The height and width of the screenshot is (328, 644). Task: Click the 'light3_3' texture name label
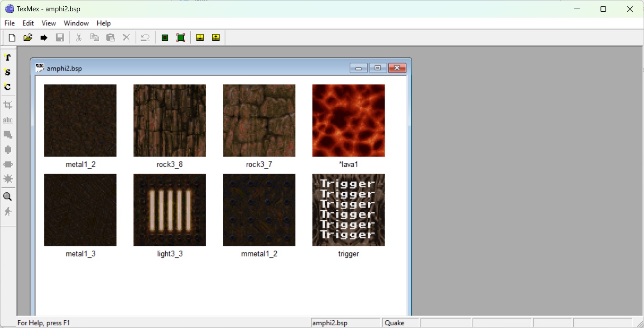[170, 254]
